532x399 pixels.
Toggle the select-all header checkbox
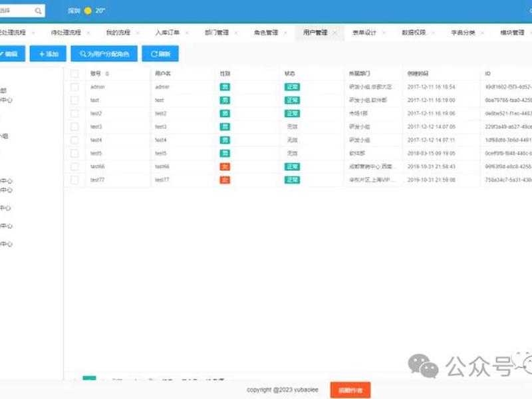coord(74,74)
